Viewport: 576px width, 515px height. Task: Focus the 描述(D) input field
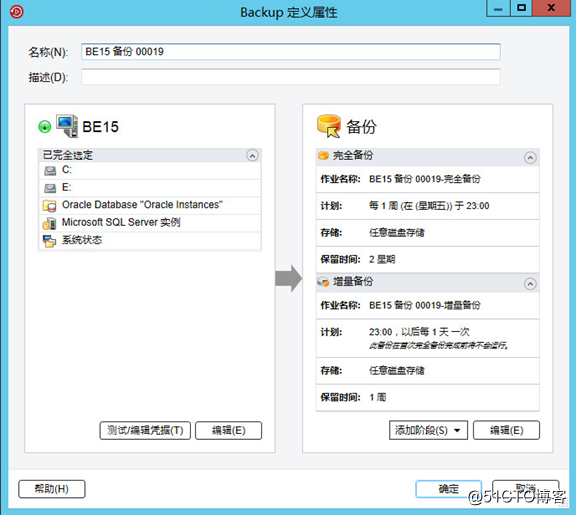[291, 77]
